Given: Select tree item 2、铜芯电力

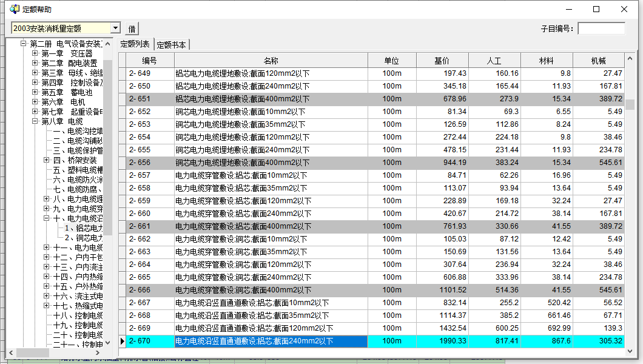Looking at the screenshot, I should pyautogui.click(x=84, y=238).
